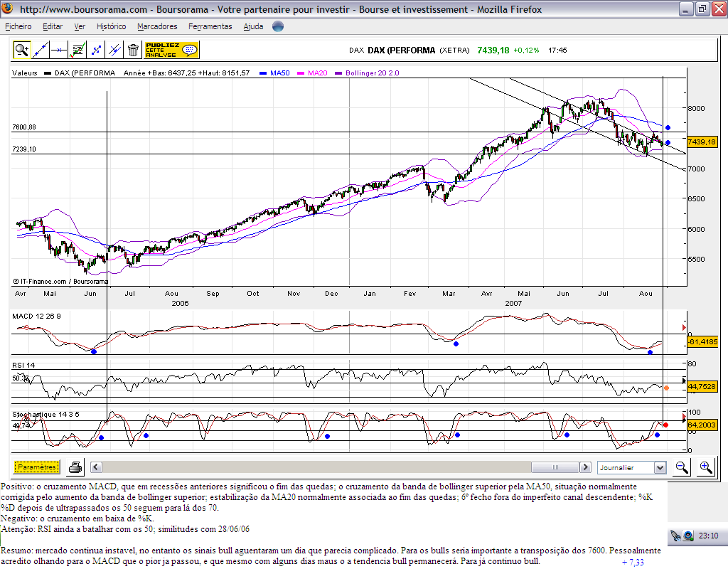Click the MA20 legend label
The image size is (728, 569).
click(318, 73)
